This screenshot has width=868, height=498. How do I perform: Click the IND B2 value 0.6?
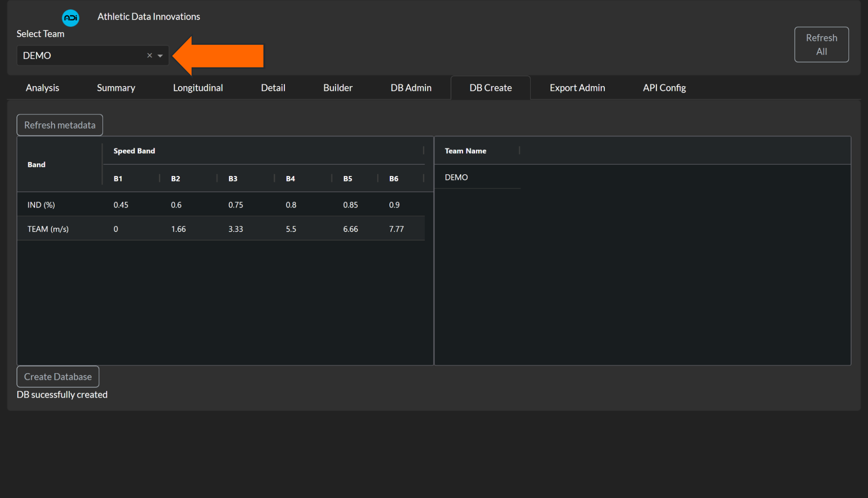point(176,205)
